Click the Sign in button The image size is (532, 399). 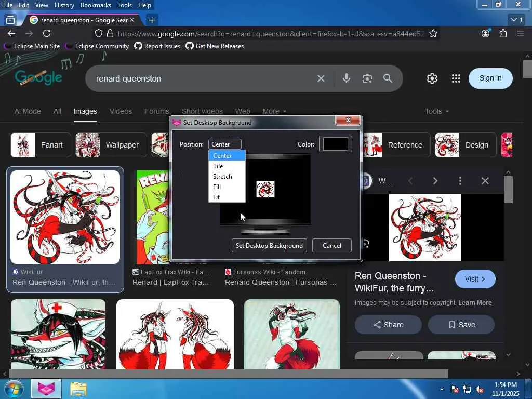(x=490, y=78)
